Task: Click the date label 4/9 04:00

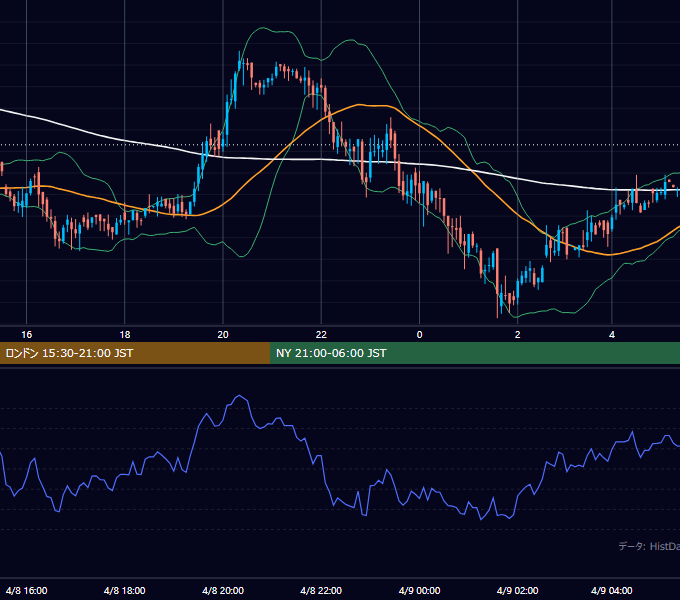Action: 612,590
